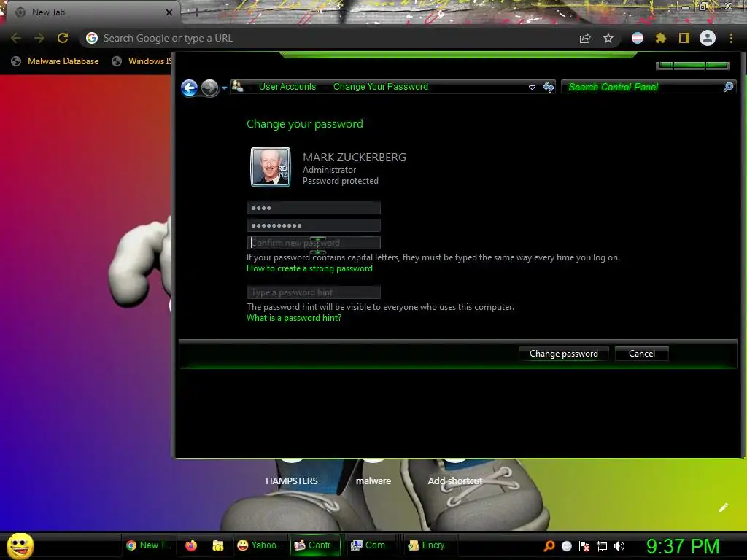Open What is a password hint link
The image size is (747, 560).
click(294, 318)
